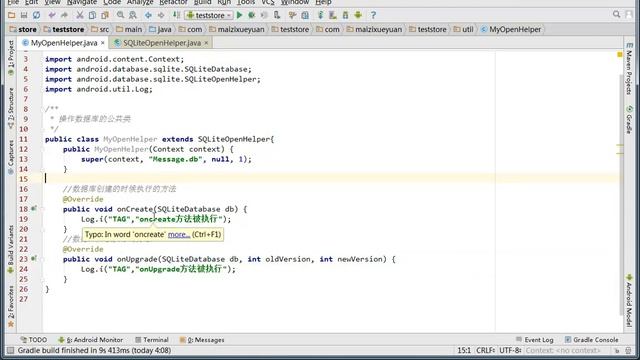The width and height of the screenshot is (640, 360).
Task: Open the Messages tool window
Action: [x=202, y=340]
